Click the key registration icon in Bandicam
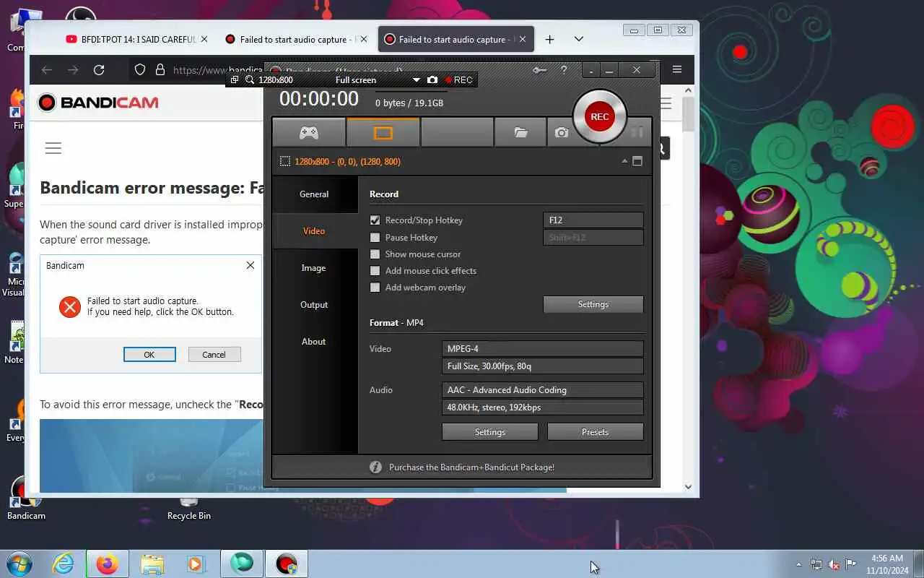 (539, 70)
